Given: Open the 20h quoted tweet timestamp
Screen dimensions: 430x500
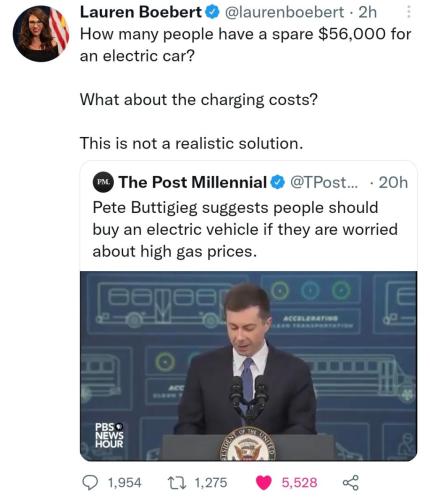Looking at the screenshot, I should (x=393, y=182).
